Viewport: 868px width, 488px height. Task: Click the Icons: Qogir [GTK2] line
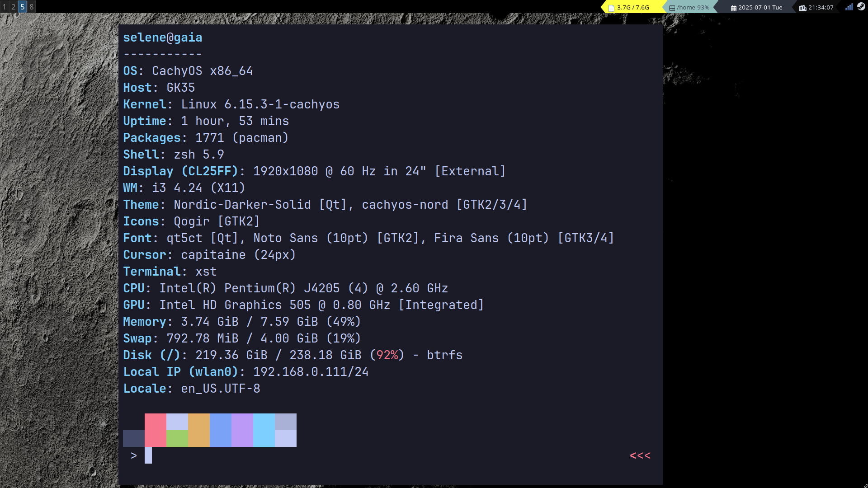pyautogui.click(x=191, y=221)
